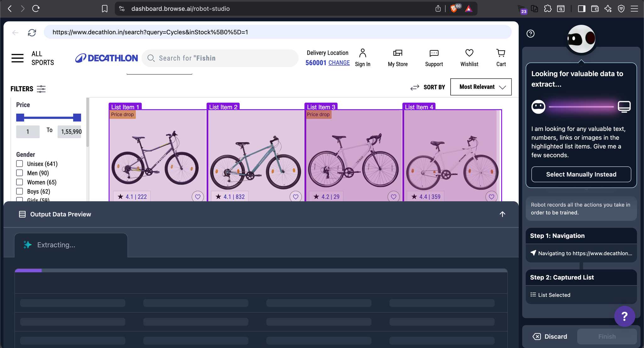Open the search field via magnifier icon
644x348 pixels.
pos(151,58)
